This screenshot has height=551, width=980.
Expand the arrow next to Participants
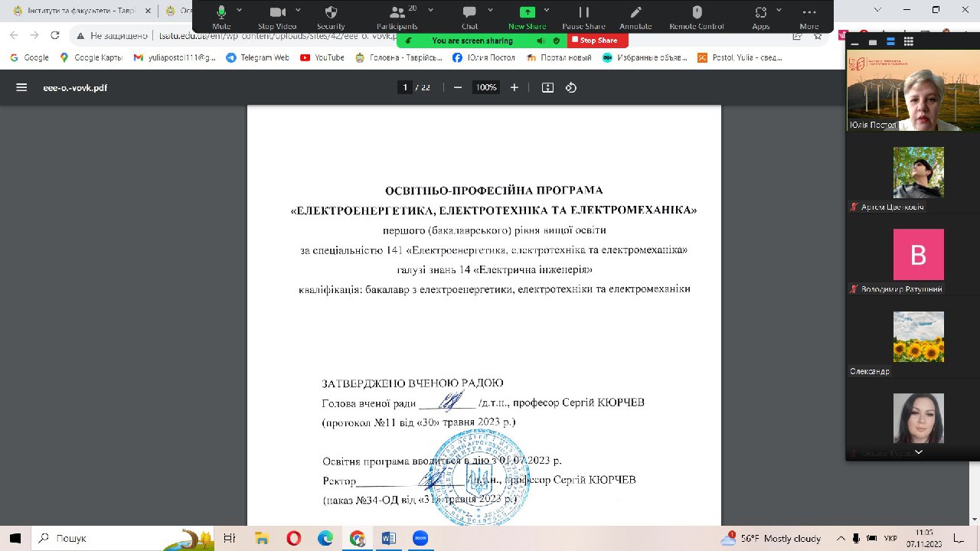(x=430, y=10)
